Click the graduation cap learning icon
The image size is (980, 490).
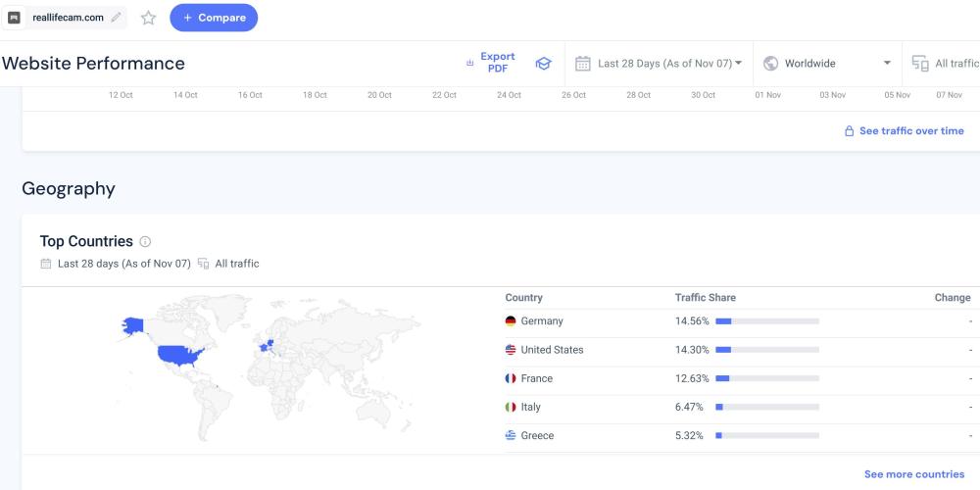tap(543, 64)
